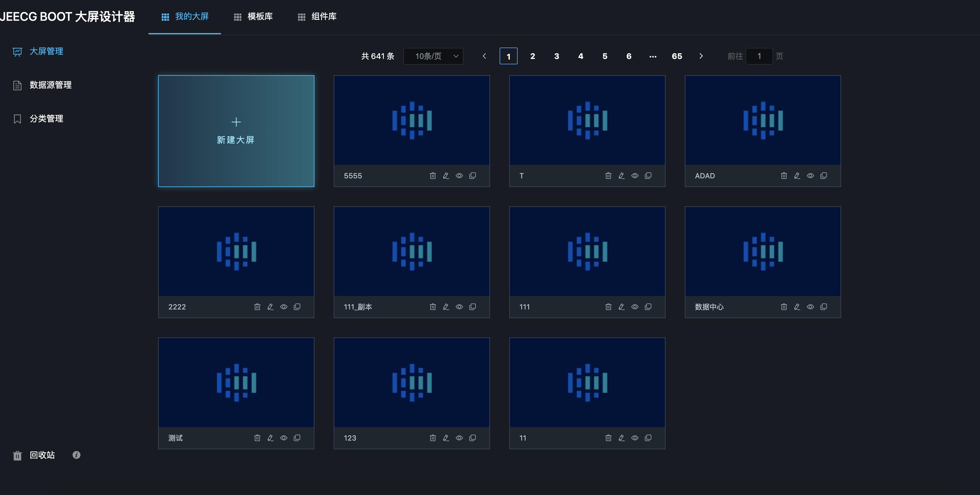Click the 分类管理 bookmark icon

pyautogui.click(x=17, y=118)
